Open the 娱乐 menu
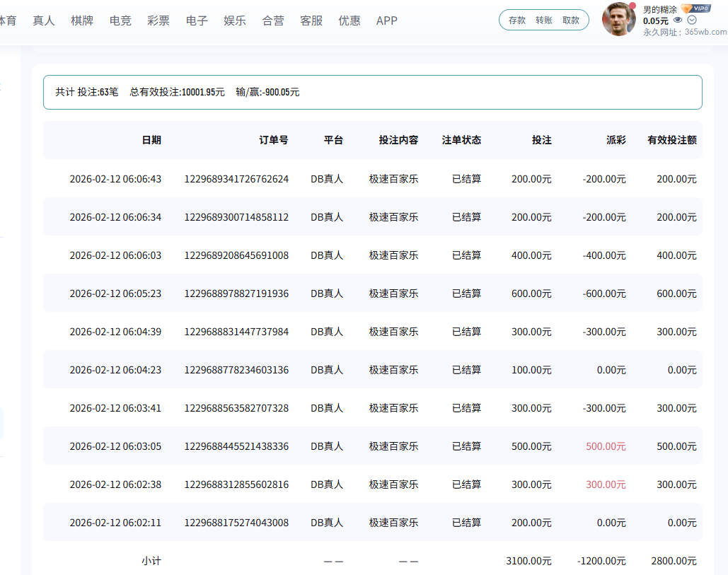 235,21
